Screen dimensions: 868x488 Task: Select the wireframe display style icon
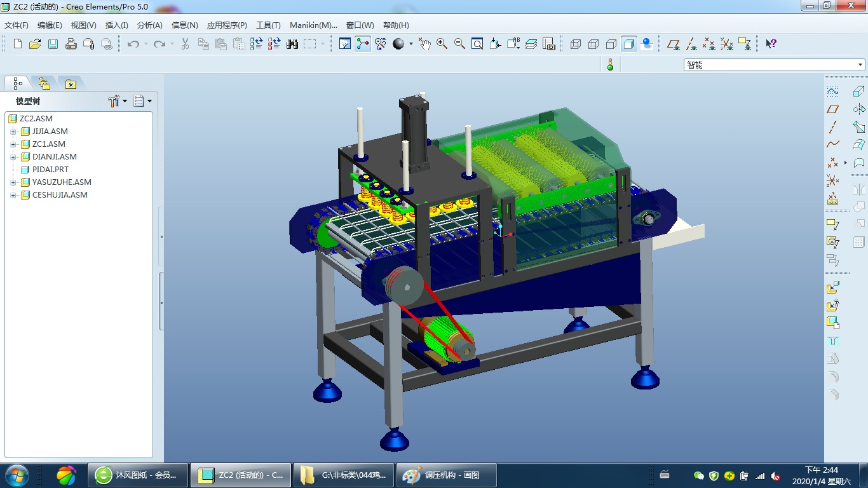click(x=576, y=44)
